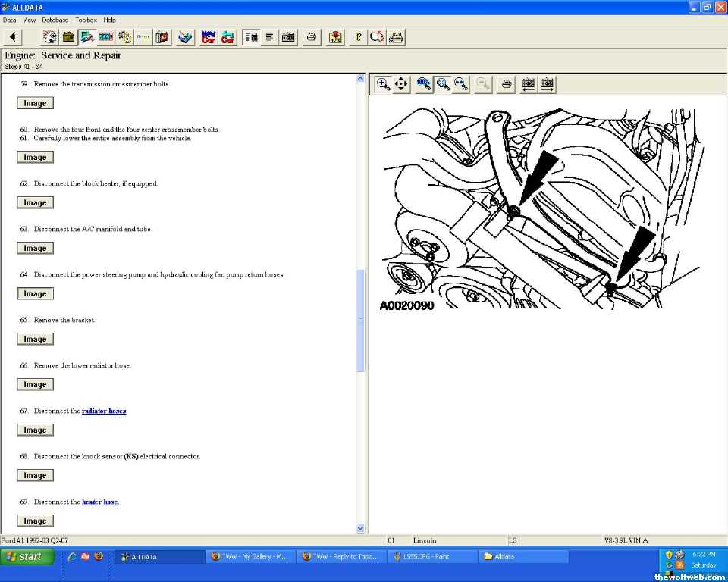Open the radiator hoses link
This screenshot has height=582, width=728.
[x=104, y=411]
